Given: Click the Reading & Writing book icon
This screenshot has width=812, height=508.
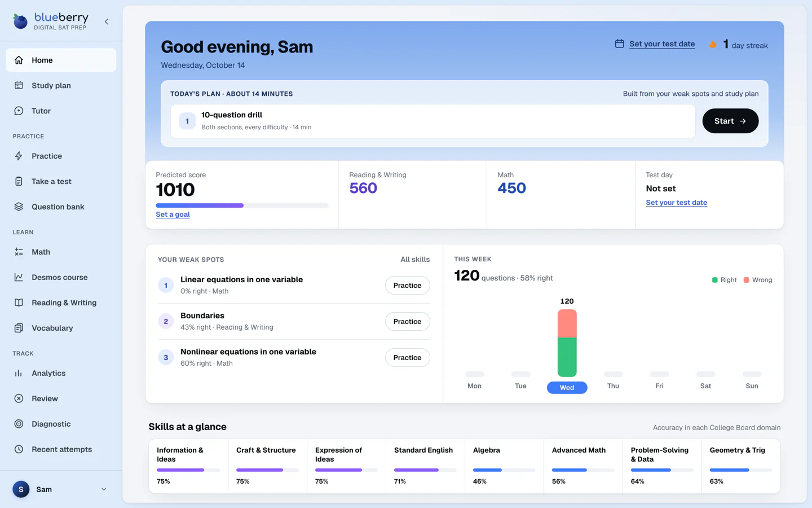Looking at the screenshot, I should (x=19, y=303).
